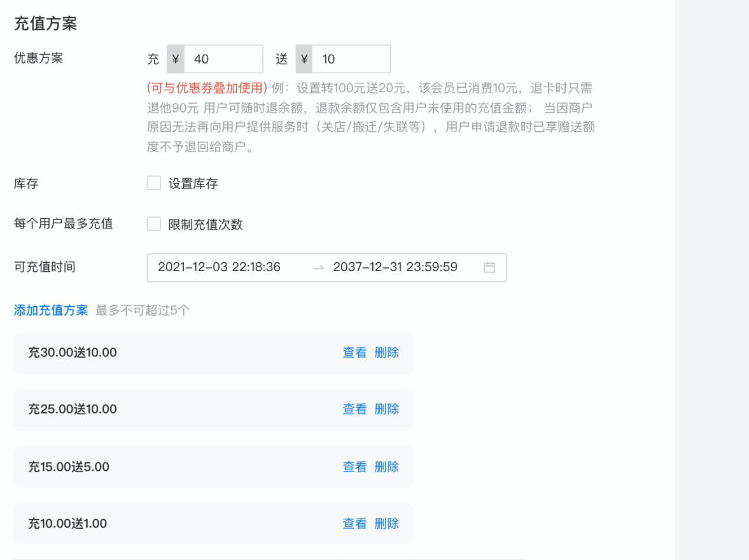Open the calendar icon in recharge time field
Screen dimensions: 749x560
coord(489,267)
